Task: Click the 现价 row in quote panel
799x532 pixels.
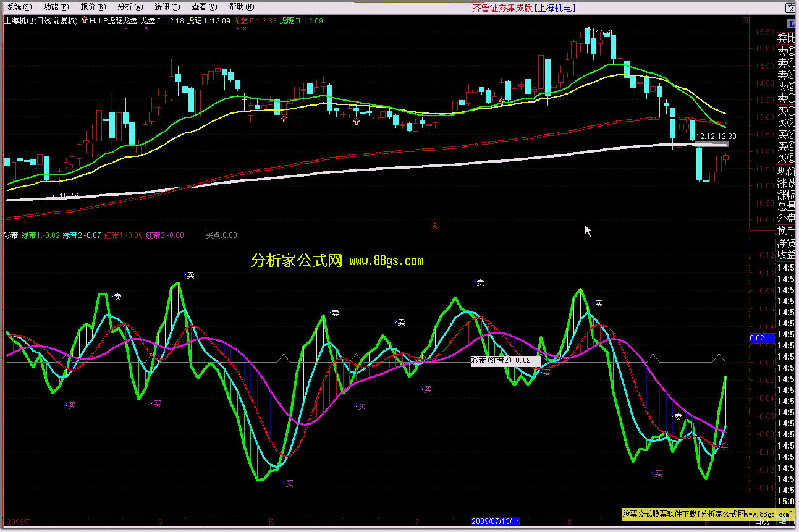Action: (787, 171)
